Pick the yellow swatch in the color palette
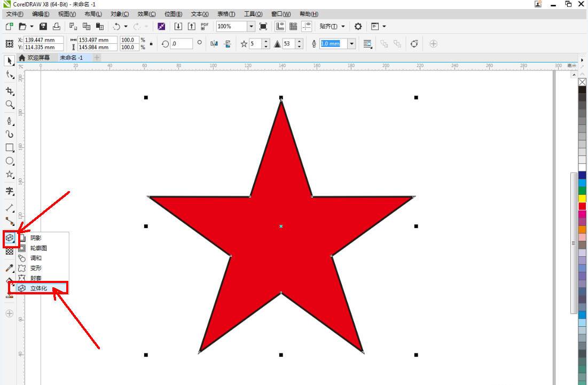 (x=582, y=198)
